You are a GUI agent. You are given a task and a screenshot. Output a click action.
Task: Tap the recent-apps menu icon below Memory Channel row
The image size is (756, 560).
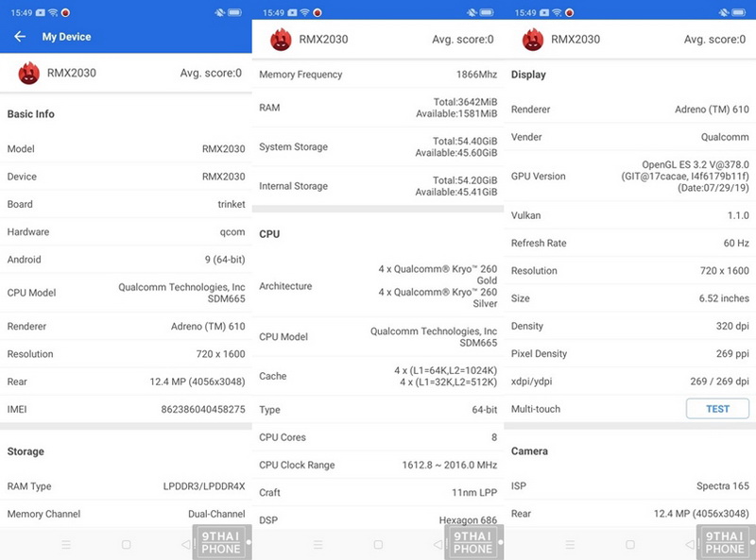point(66,545)
